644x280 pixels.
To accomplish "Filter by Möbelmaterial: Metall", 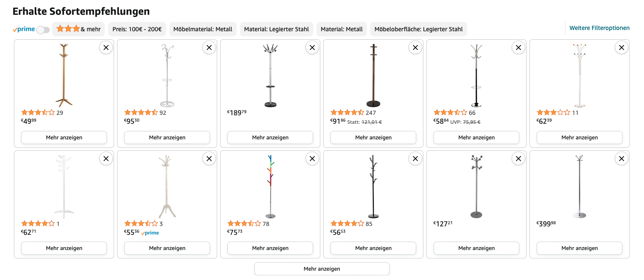I will coord(203,29).
